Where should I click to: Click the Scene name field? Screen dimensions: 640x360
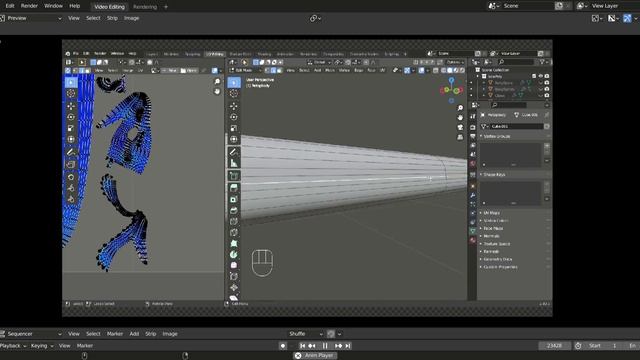pos(527,6)
